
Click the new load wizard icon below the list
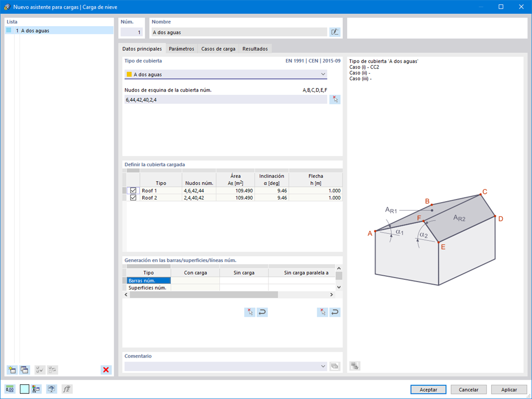click(x=12, y=369)
